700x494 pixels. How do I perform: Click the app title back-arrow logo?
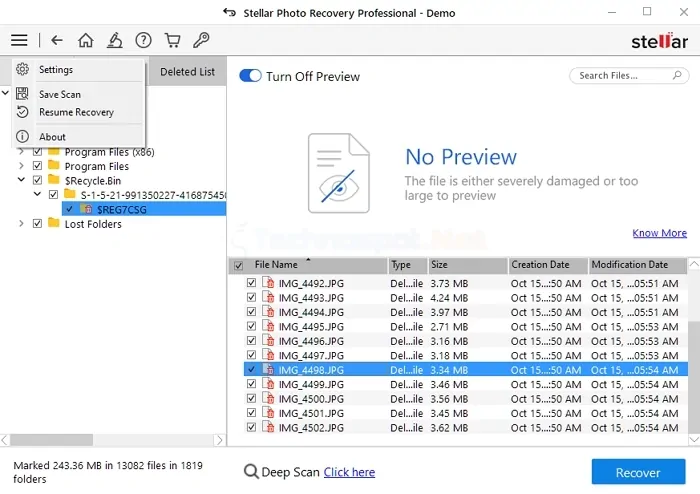229,12
